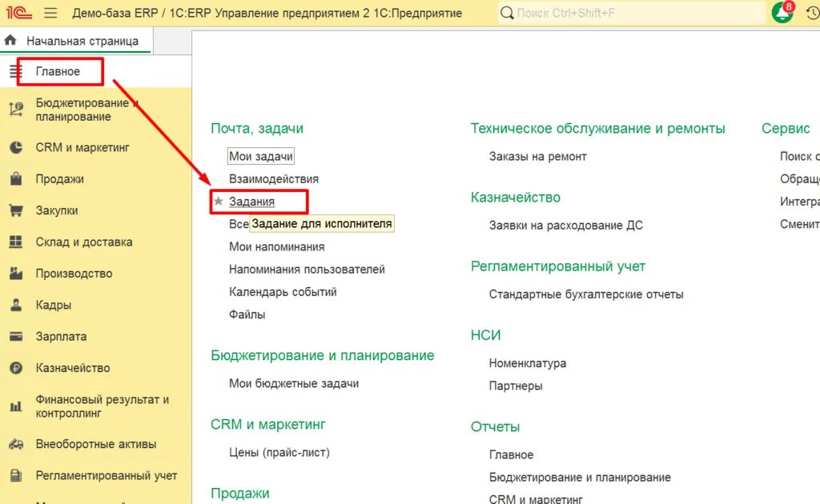This screenshot has width=820, height=504.
Task: Open the Зарплата section
Action: pos(61,336)
